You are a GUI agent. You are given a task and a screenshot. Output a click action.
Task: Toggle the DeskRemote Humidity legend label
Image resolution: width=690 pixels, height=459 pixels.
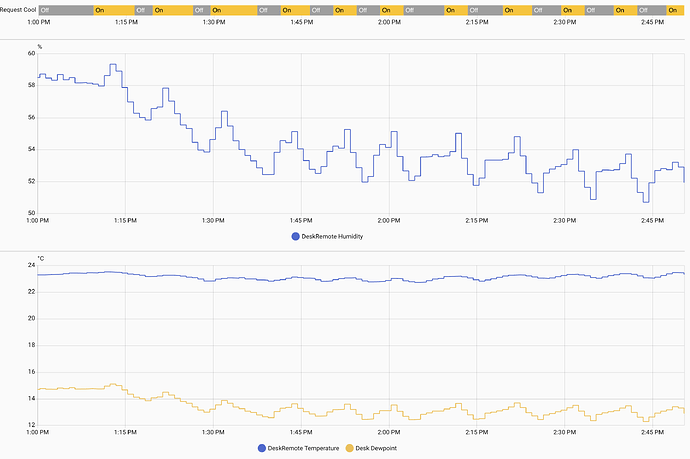332,236
